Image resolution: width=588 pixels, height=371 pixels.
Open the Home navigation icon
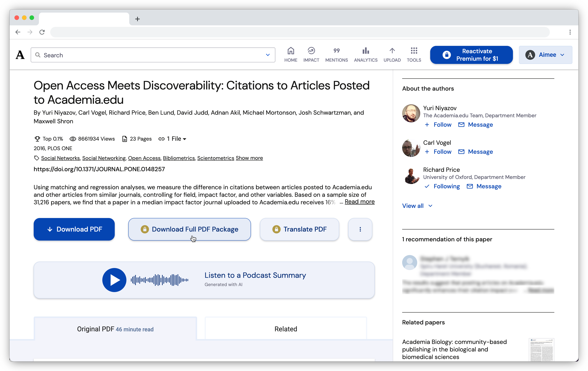pos(291,55)
